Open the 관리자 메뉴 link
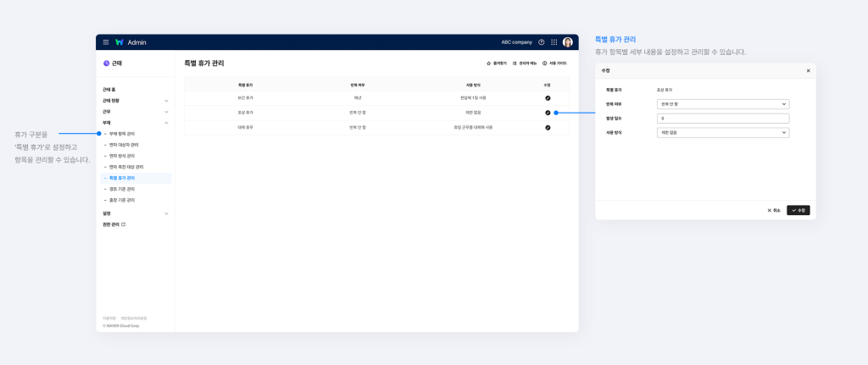This screenshot has height=365, width=868. tap(524, 64)
